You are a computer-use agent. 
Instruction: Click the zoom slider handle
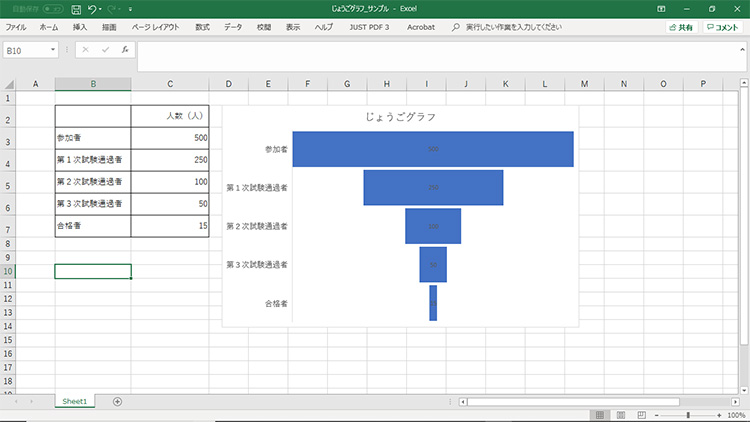click(x=688, y=414)
